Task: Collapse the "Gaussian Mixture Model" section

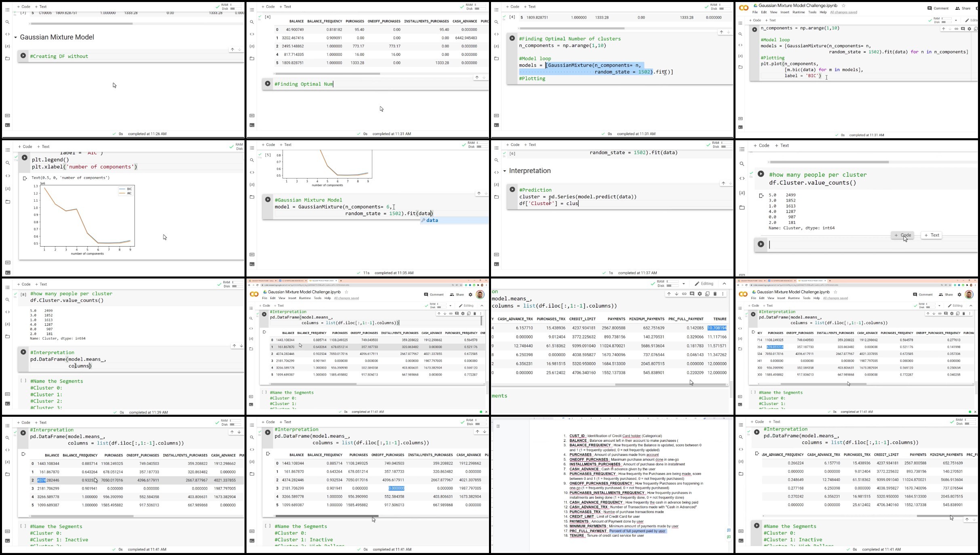Action: (x=15, y=37)
